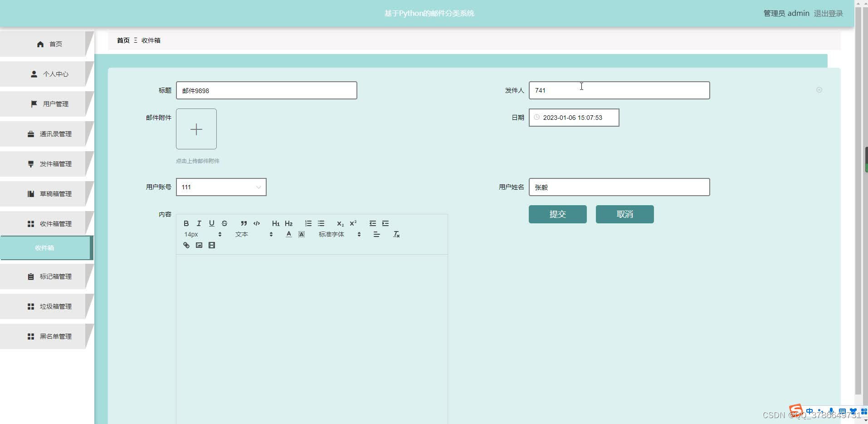
Task: Click the book icon beside 草稿箱管理
Action: 31,194
